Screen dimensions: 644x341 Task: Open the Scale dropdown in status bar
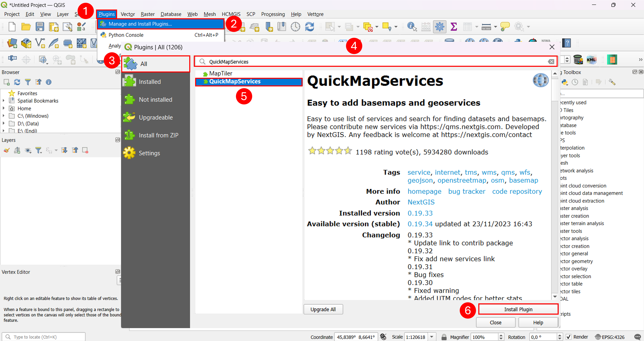(x=432, y=337)
